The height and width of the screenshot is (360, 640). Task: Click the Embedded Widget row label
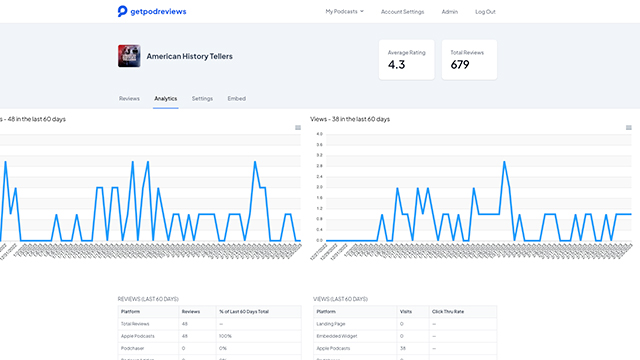(x=337, y=336)
